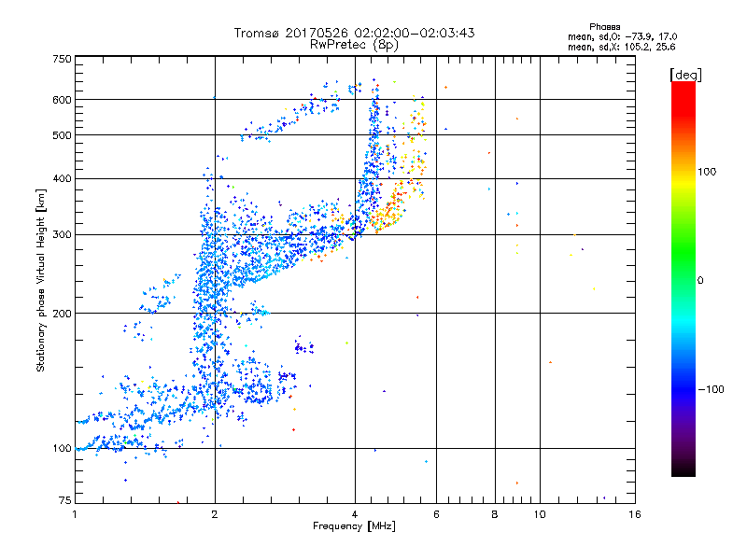Click the colorbar tick label '-100'

[x=711, y=389]
